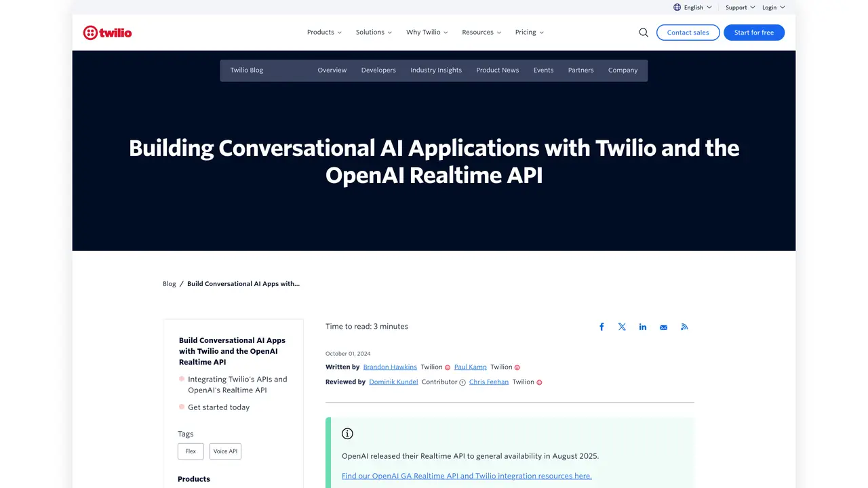Open the Why Twilio dropdown

click(427, 33)
